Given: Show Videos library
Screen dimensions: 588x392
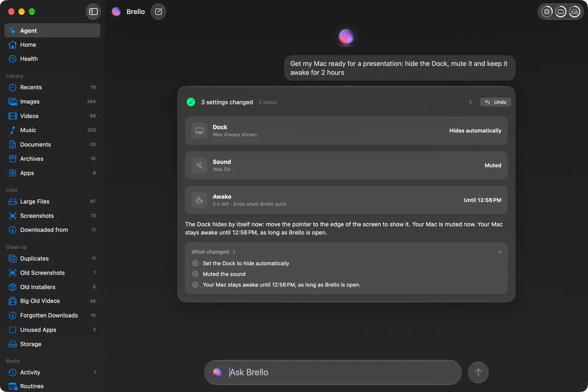Looking at the screenshot, I should point(52,116).
